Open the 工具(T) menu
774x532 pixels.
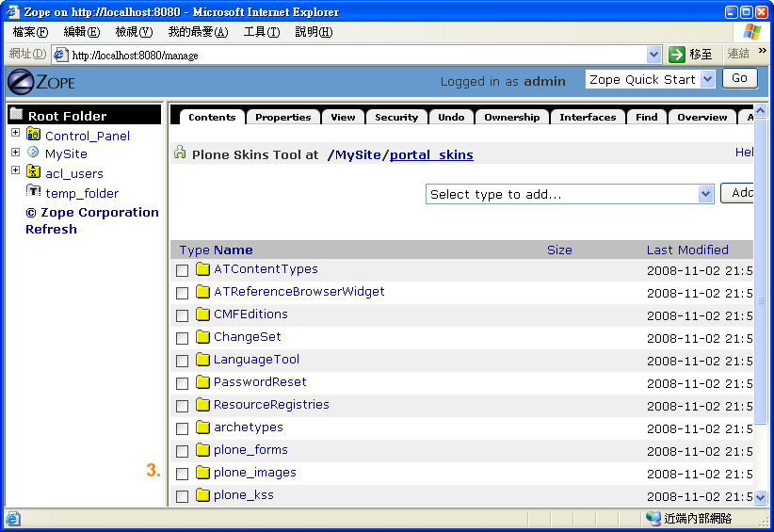(x=262, y=32)
